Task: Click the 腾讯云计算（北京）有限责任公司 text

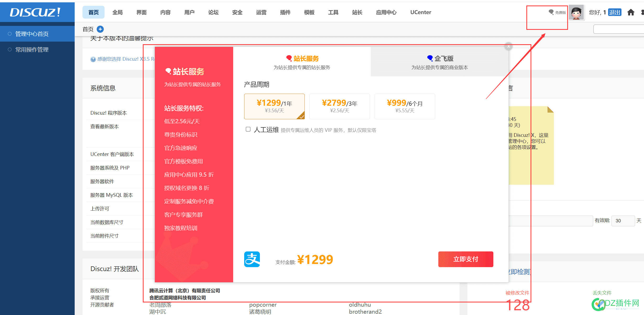Action: (185, 291)
